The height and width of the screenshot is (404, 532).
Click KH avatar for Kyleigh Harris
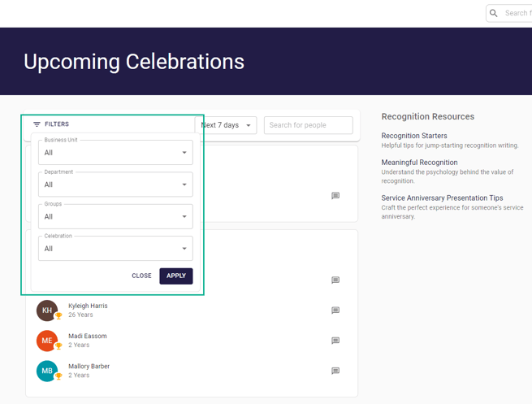(x=47, y=311)
